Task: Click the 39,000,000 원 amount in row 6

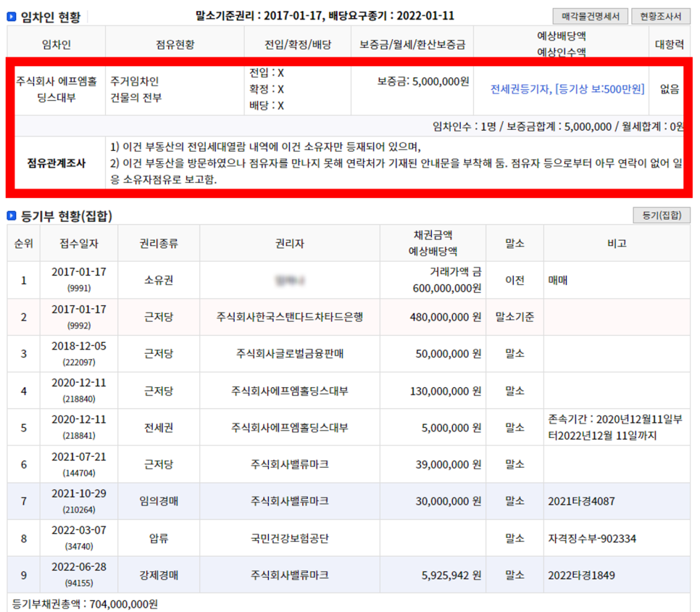Action: click(449, 465)
